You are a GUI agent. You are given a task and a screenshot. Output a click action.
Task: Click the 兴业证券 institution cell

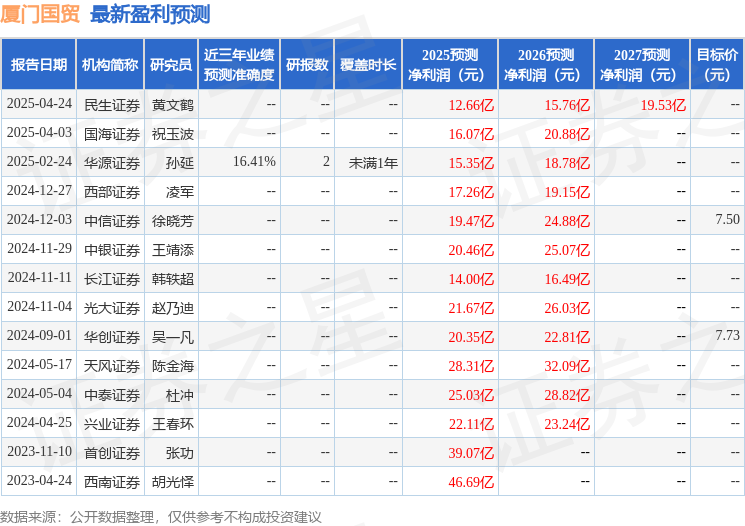coord(112,424)
